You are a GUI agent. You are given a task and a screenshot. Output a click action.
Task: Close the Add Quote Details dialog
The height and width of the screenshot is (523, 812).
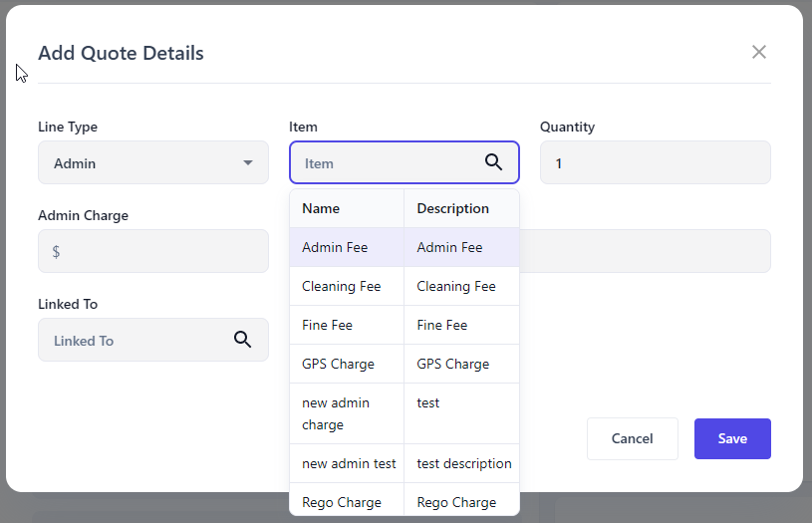tap(759, 52)
